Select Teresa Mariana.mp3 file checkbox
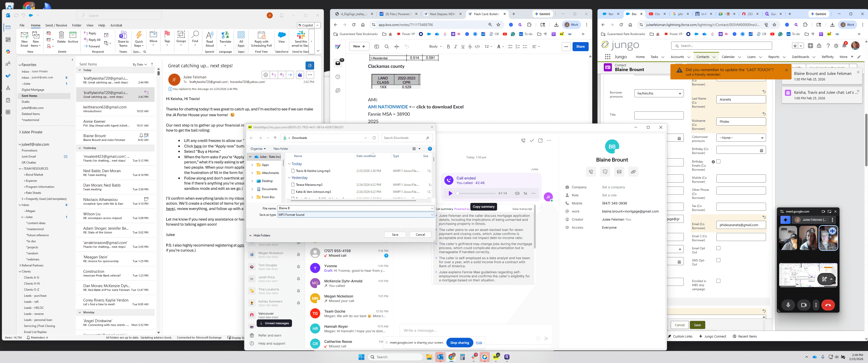Image resolution: width=868 pixels, height=363 pixels. tap(293, 185)
